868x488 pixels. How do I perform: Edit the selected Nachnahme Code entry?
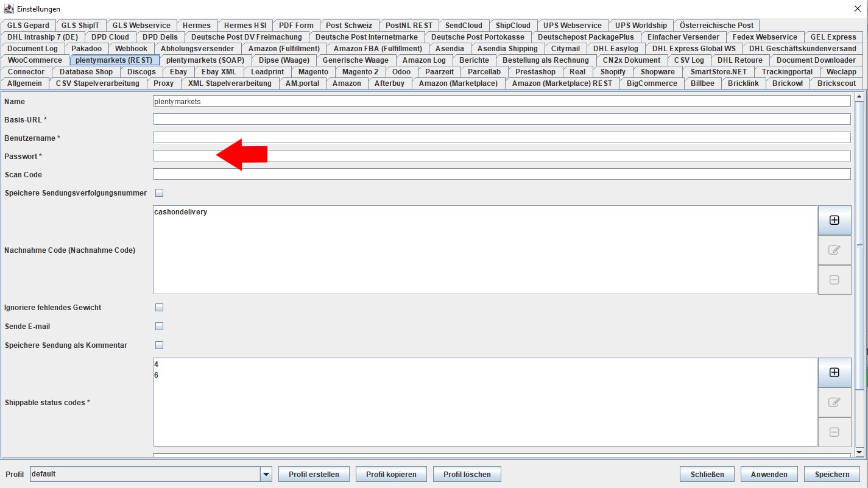pyautogui.click(x=834, y=250)
